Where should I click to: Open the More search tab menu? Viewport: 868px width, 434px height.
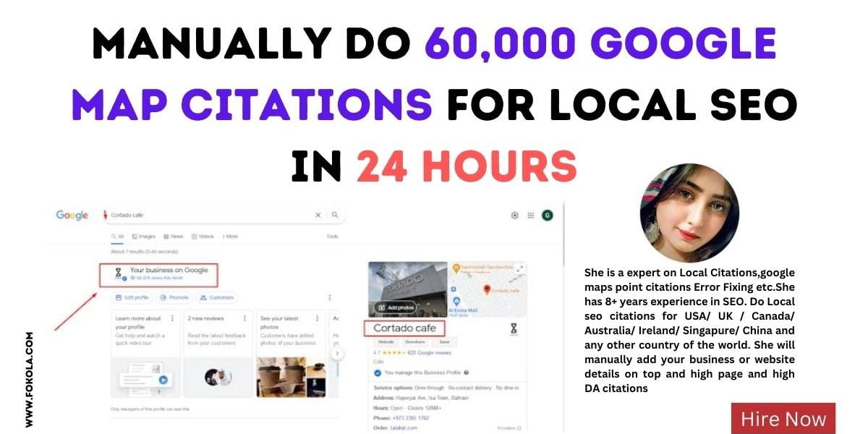pos(230,237)
